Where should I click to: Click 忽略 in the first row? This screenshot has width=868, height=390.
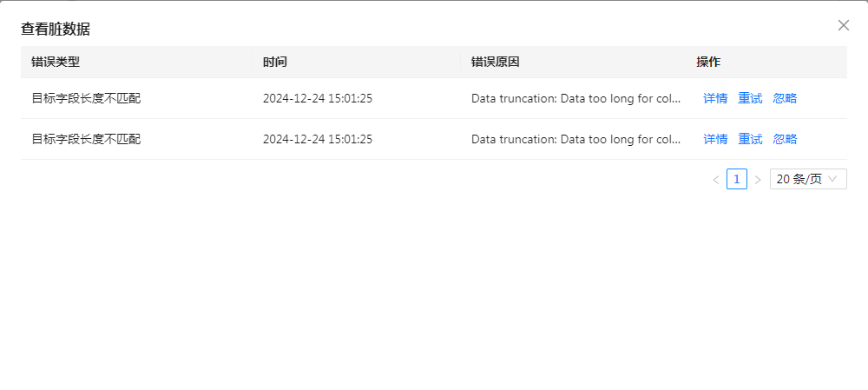785,98
